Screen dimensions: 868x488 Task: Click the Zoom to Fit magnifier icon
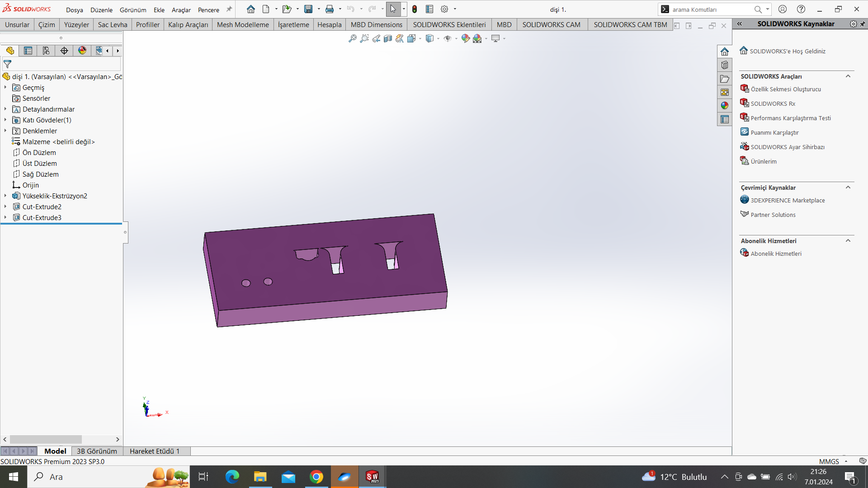click(x=353, y=39)
